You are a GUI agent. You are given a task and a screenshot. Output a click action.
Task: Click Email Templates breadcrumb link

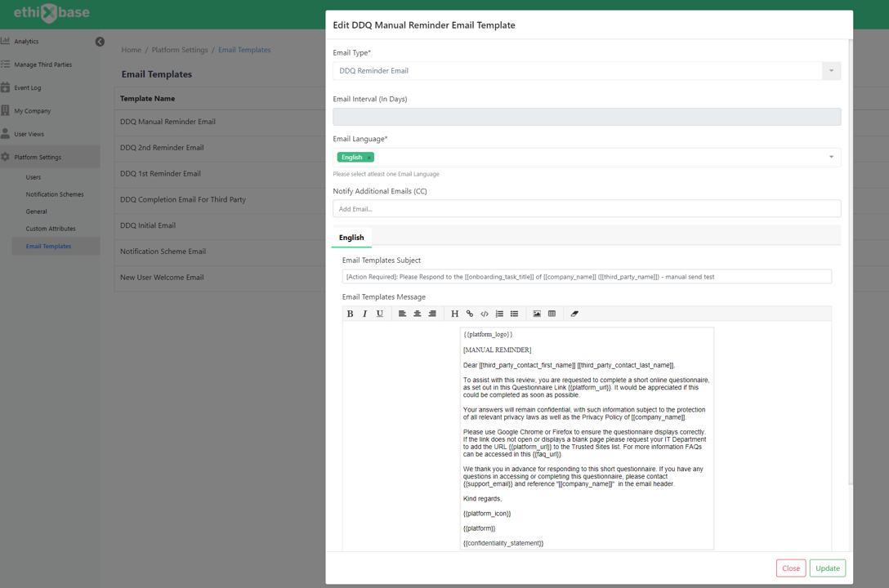244,50
